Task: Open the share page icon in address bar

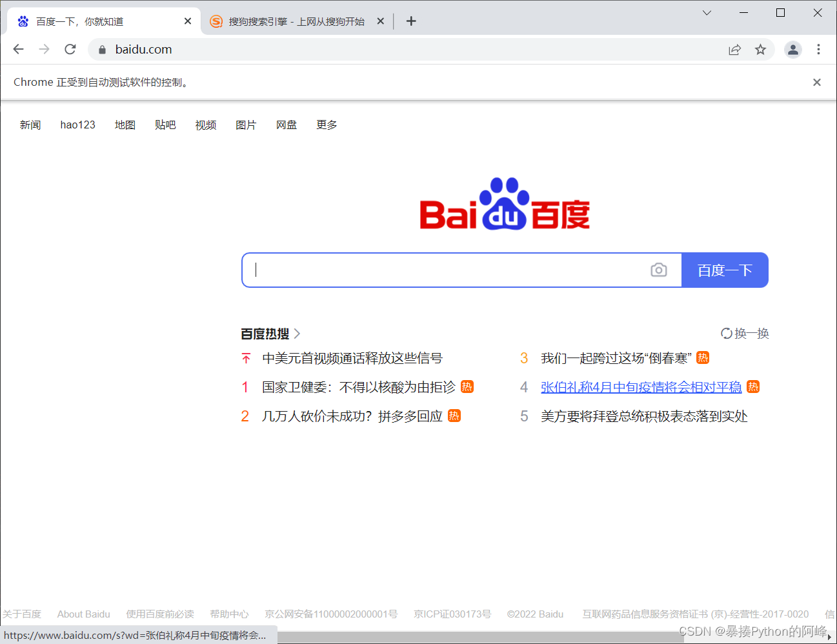Action: (x=734, y=50)
